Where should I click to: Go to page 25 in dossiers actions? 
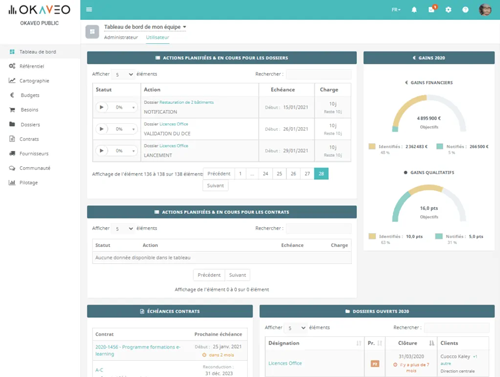[x=279, y=174]
